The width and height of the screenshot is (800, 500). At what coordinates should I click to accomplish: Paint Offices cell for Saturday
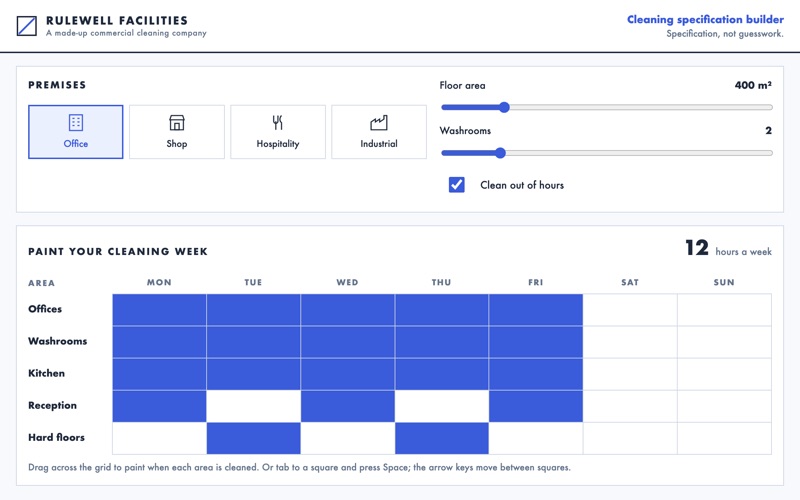630,310
